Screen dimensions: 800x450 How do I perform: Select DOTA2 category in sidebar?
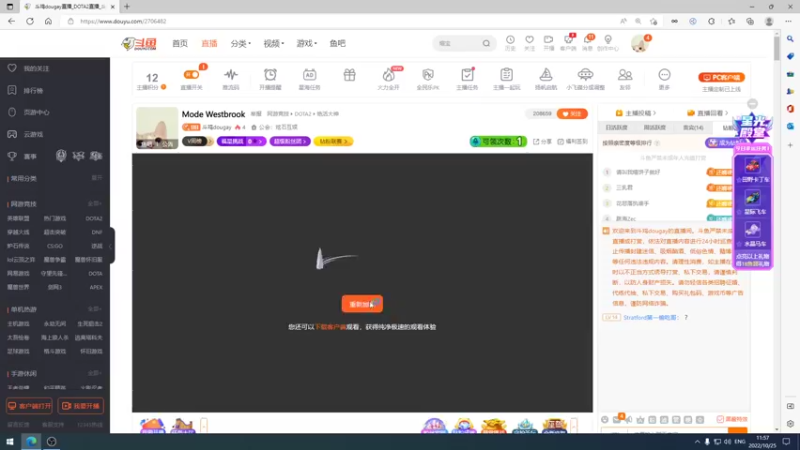click(94, 218)
